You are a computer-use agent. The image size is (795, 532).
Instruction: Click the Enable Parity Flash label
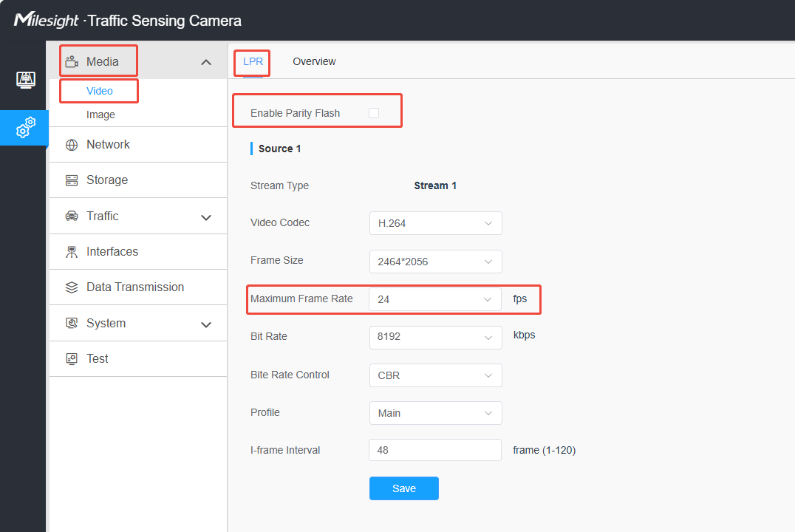click(x=295, y=113)
